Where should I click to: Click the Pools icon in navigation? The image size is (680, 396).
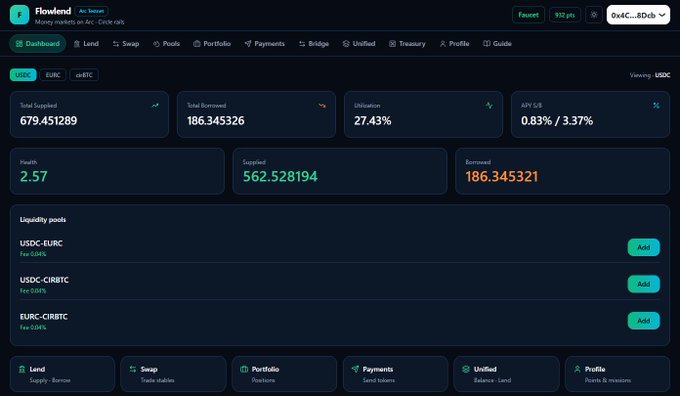pyautogui.click(x=156, y=44)
